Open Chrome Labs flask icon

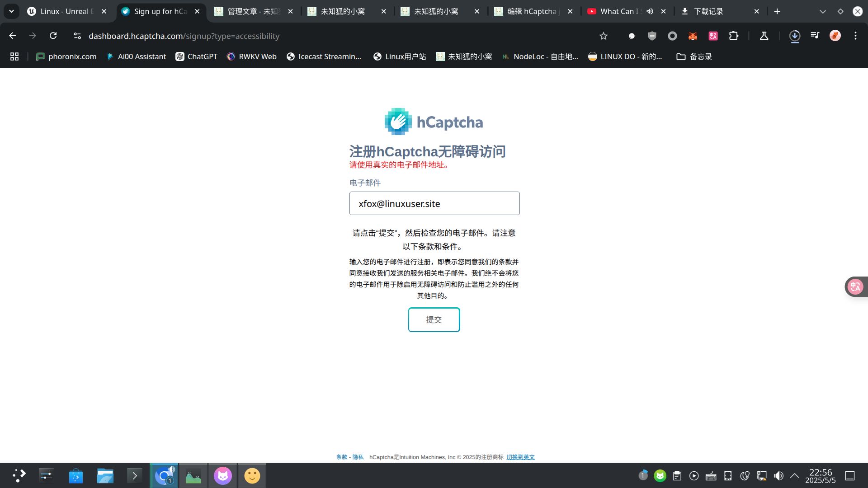[x=764, y=36]
